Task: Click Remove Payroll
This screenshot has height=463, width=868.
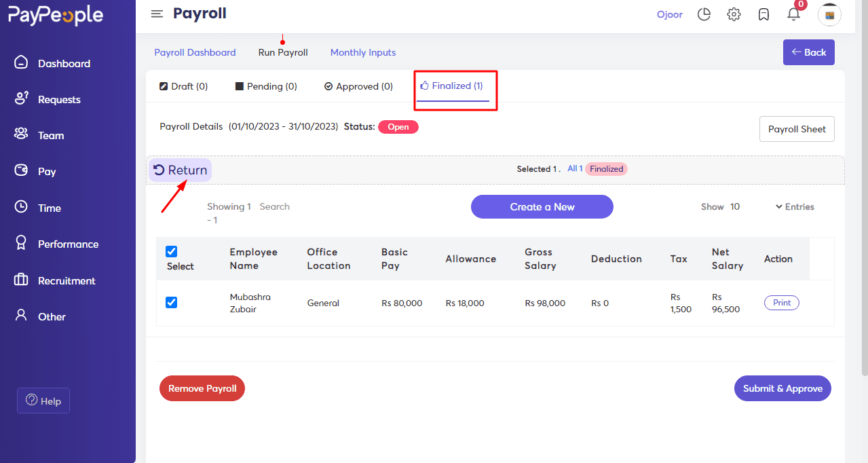Action: 202,388
